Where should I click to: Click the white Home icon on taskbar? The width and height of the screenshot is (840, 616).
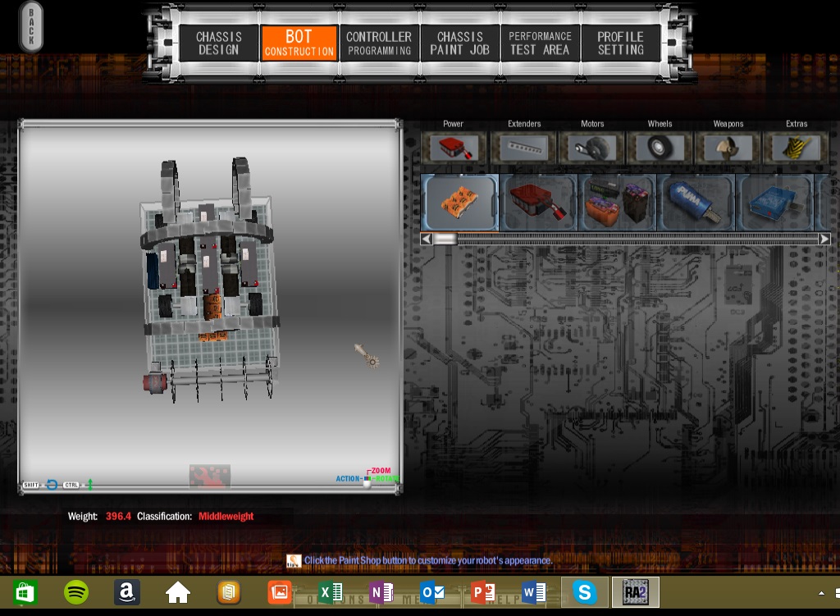tap(178, 593)
